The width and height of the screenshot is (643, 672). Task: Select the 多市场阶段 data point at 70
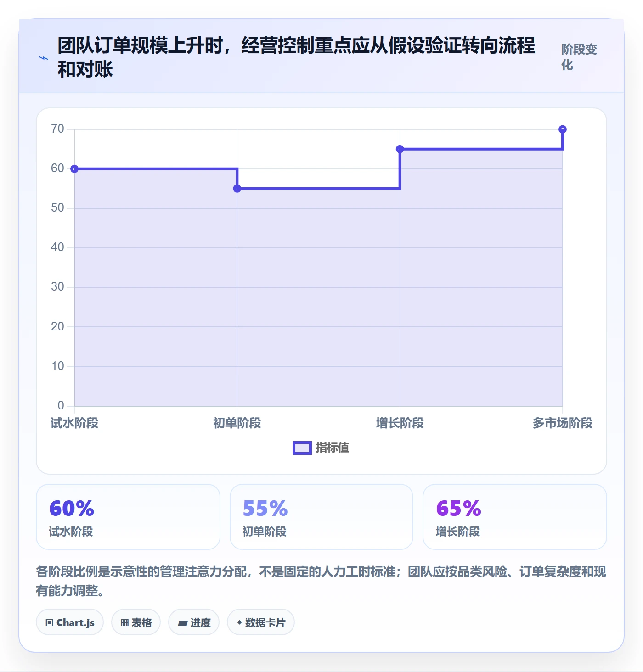[x=563, y=129]
